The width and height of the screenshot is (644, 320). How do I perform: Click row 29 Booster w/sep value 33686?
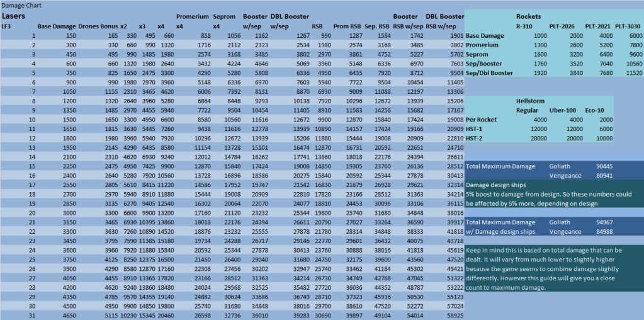point(259,297)
